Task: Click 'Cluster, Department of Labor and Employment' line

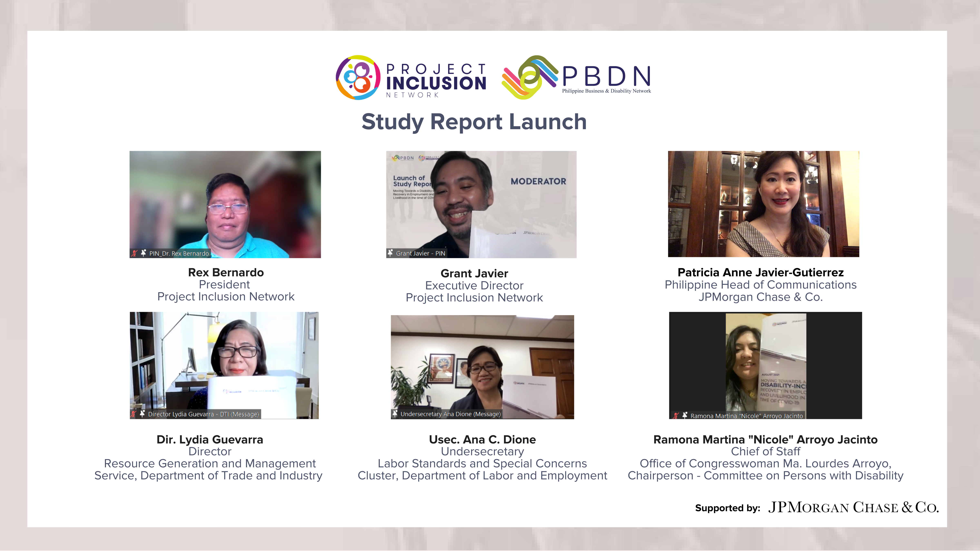Action: (x=482, y=476)
